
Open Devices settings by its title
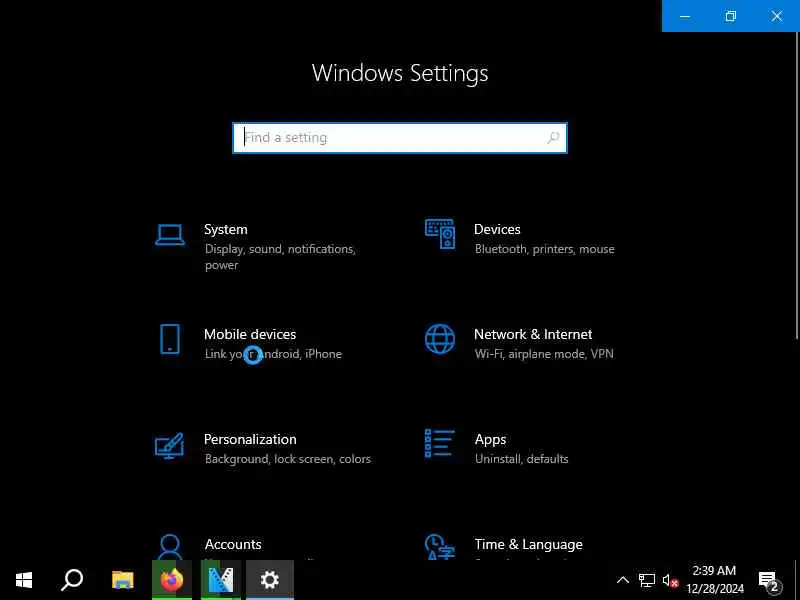pyautogui.click(x=497, y=230)
